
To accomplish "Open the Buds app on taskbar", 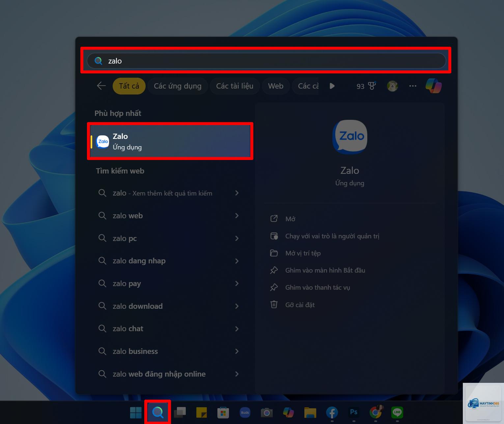I will [x=245, y=412].
